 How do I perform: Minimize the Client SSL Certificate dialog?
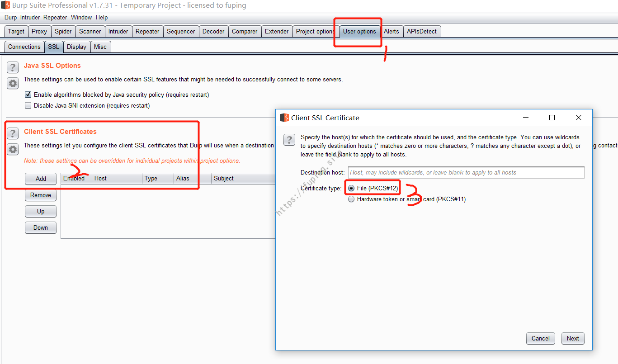point(526,118)
